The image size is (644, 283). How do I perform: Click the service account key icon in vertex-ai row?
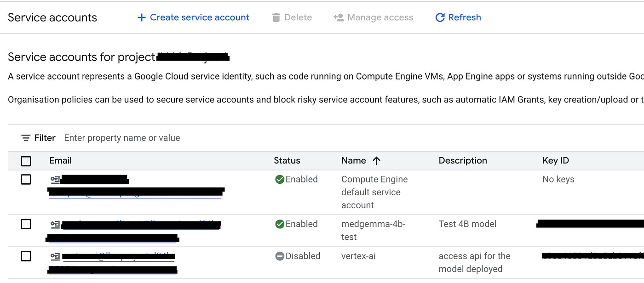(55, 256)
